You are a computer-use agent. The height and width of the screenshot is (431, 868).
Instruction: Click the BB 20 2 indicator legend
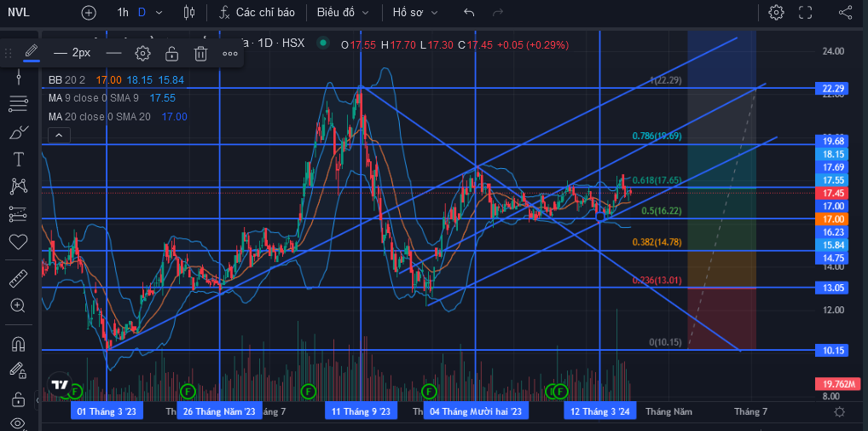69,80
